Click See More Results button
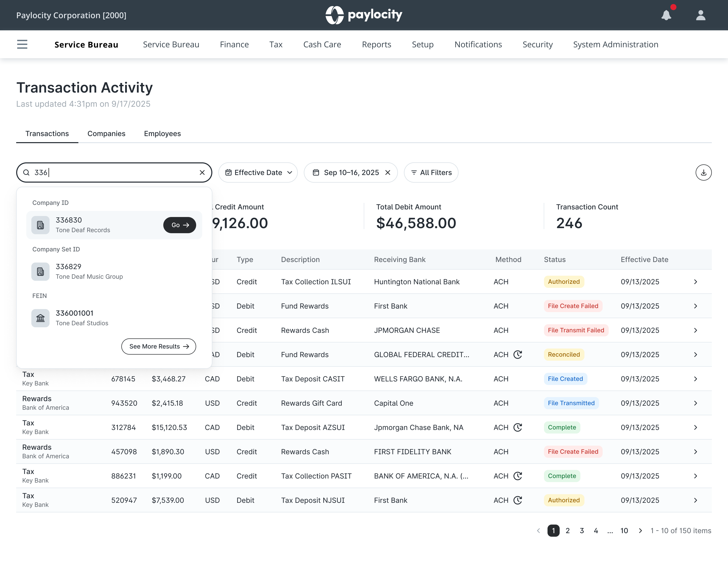This screenshot has width=728, height=563. coord(159,346)
